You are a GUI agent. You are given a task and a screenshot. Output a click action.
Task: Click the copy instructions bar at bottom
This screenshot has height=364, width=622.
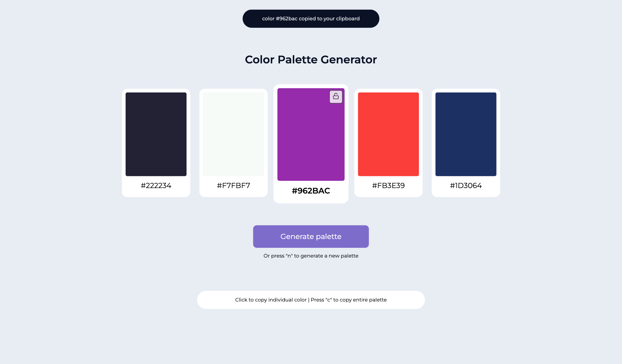point(311,300)
